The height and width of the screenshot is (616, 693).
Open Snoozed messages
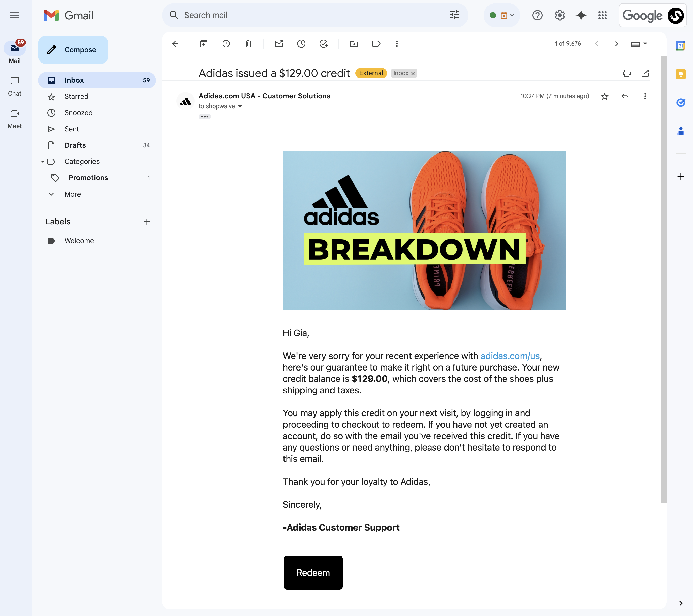[97, 113]
